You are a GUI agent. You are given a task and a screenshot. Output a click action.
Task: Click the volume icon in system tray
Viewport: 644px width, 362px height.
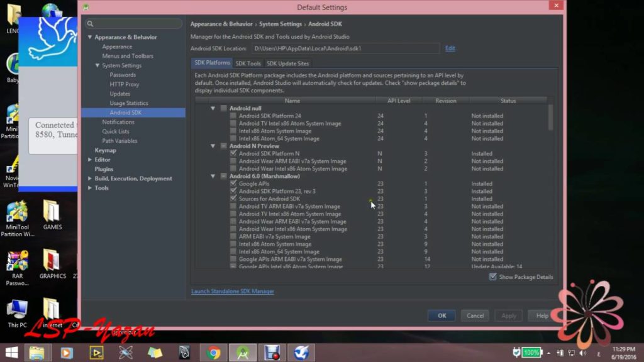(583, 353)
